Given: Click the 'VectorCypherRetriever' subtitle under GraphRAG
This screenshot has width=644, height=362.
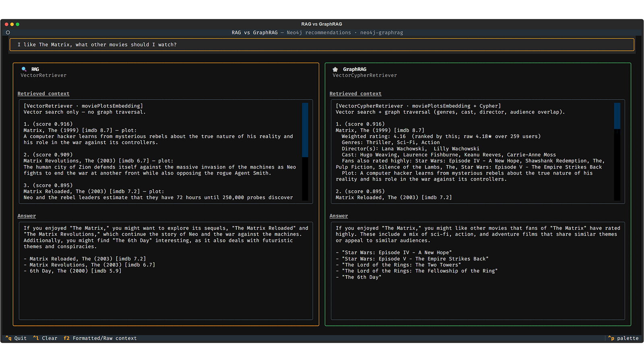Looking at the screenshot, I should coord(365,75).
